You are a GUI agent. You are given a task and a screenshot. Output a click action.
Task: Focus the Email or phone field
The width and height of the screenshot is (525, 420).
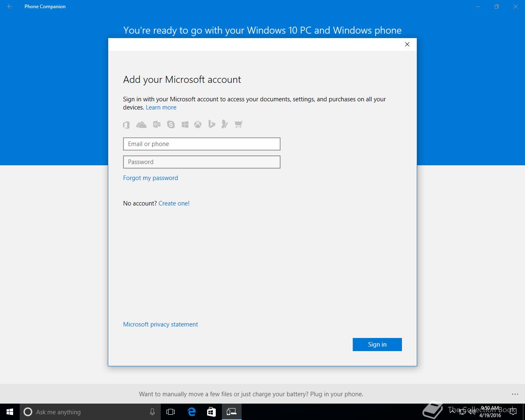[202, 144]
